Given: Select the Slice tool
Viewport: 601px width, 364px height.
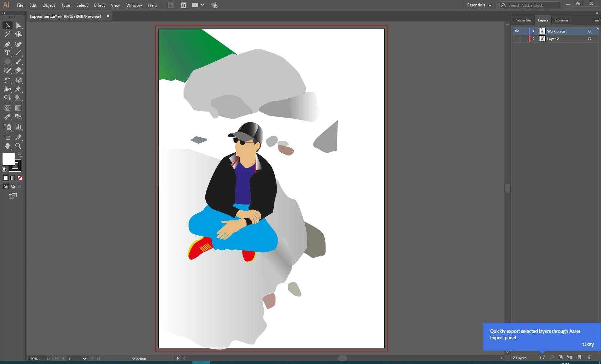Looking at the screenshot, I should coord(19,137).
